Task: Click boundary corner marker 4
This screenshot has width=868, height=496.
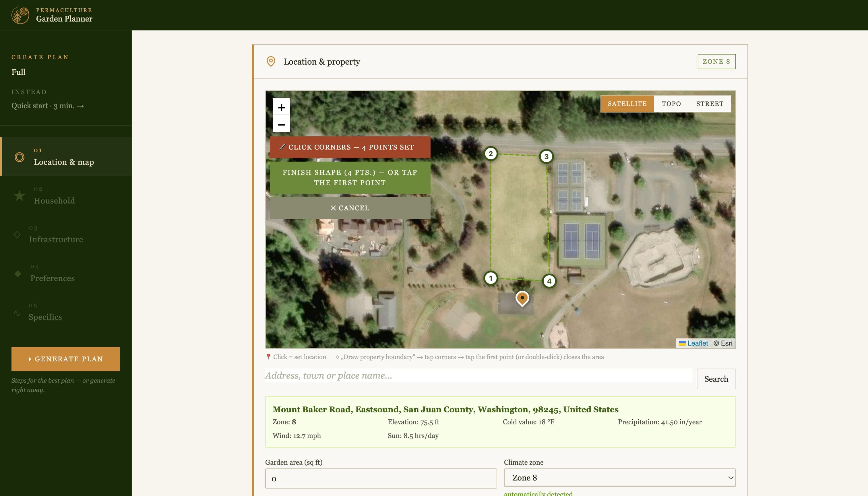Action: point(549,281)
